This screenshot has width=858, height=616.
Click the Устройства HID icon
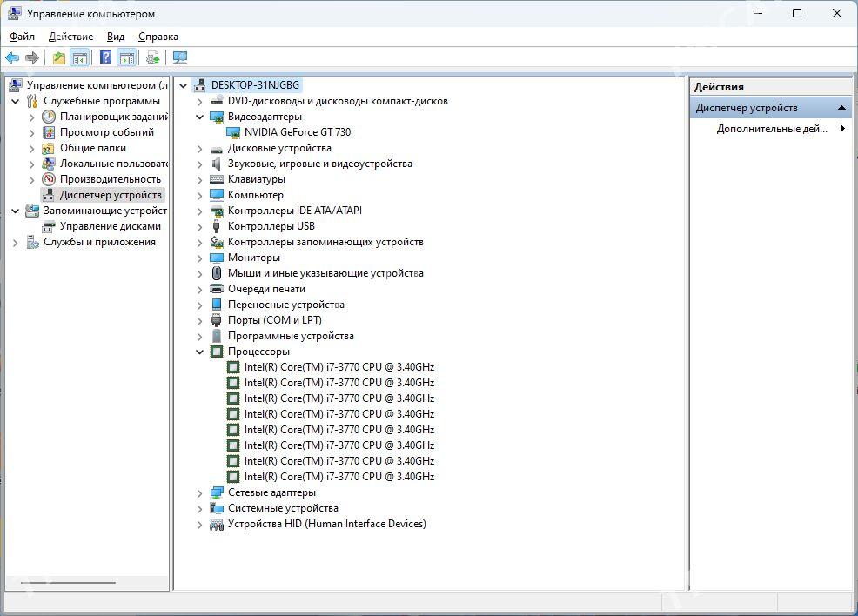217,525
